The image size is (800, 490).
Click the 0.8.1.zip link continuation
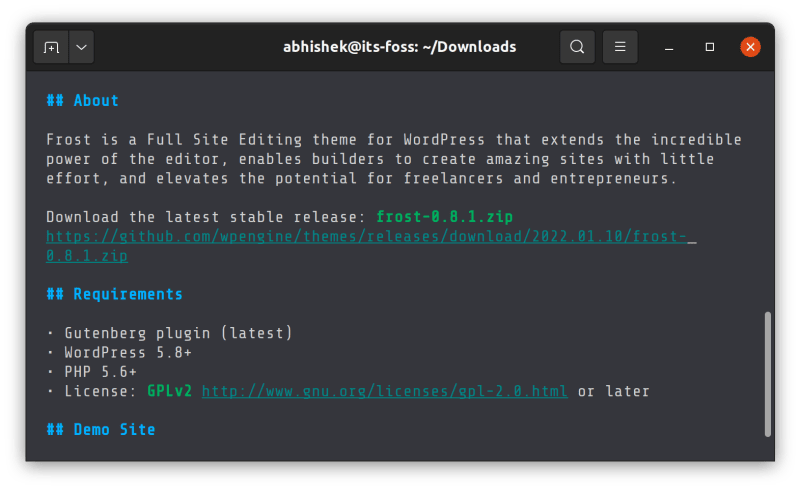[87, 256]
